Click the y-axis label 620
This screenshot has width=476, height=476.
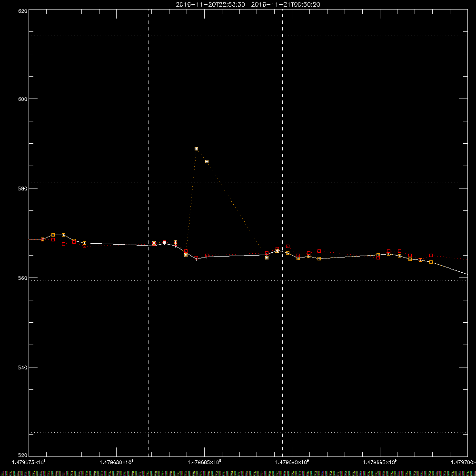pyautogui.click(x=23, y=11)
